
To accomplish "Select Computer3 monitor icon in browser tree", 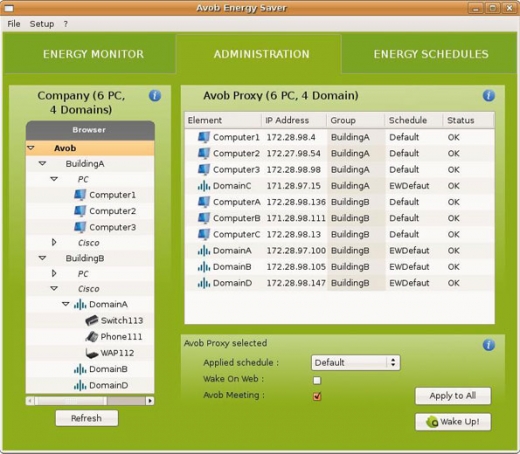I will point(80,227).
